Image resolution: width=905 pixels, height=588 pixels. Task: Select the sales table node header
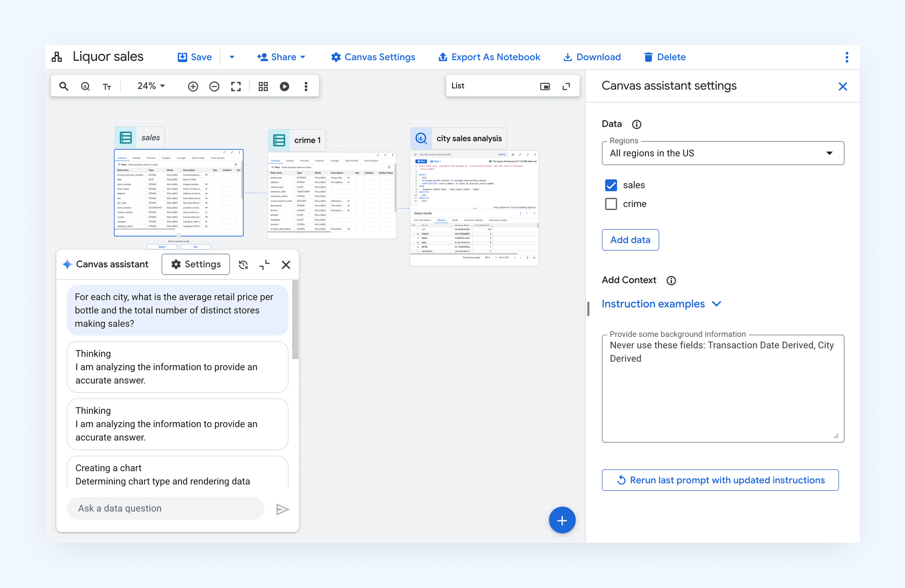coord(140,137)
